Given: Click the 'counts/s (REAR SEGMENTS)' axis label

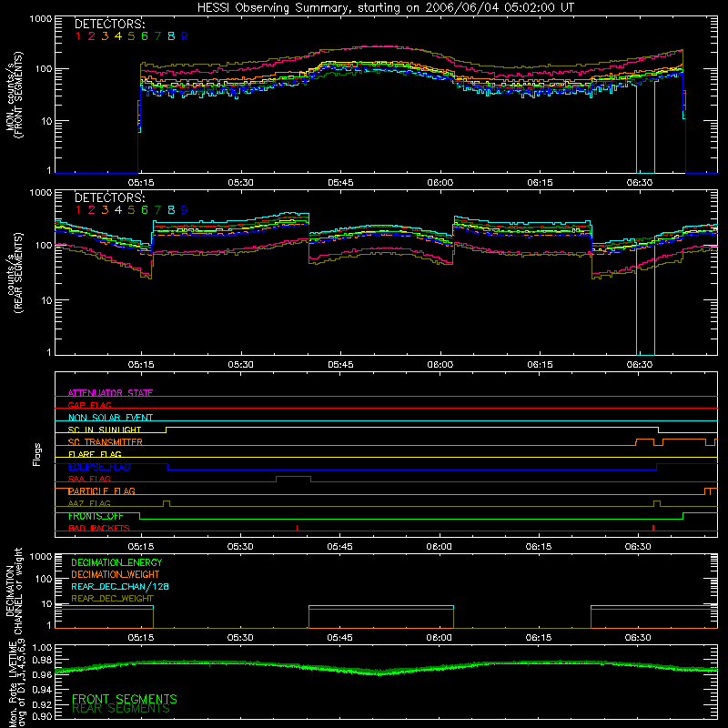Looking at the screenshot, I should (15, 272).
